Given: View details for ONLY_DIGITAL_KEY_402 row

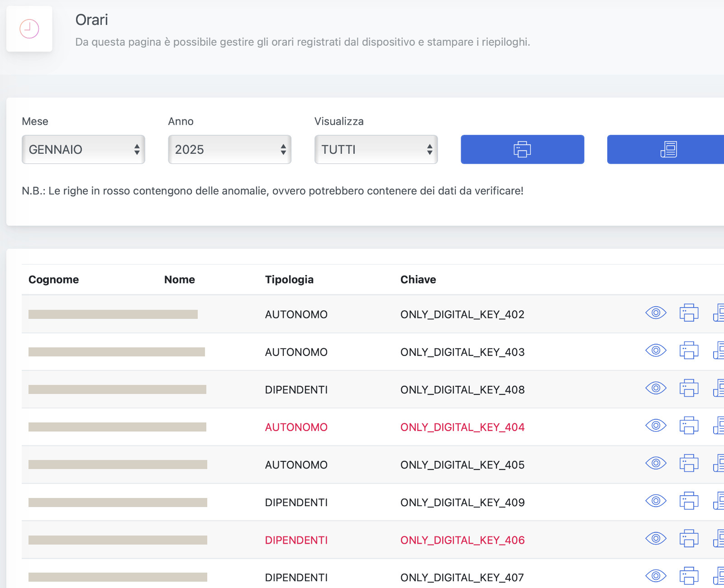Looking at the screenshot, I should click(656, 313).
